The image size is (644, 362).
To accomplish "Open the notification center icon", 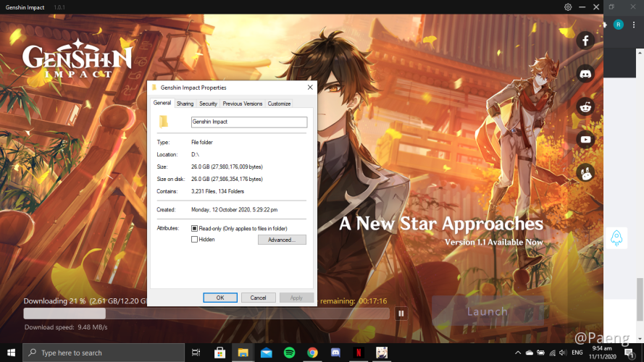I will point(630,353).
